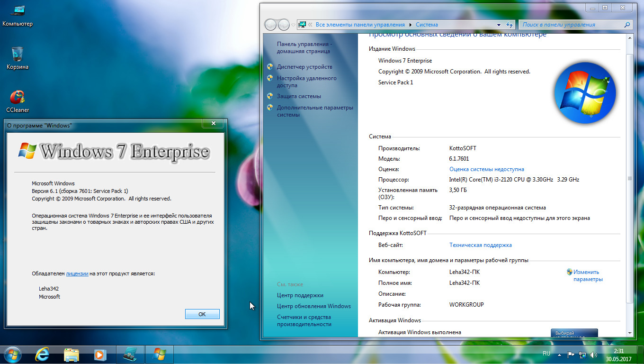Launch CCleaner from the desktop
The image size is (644, 364).
click(x=17, y=100)
